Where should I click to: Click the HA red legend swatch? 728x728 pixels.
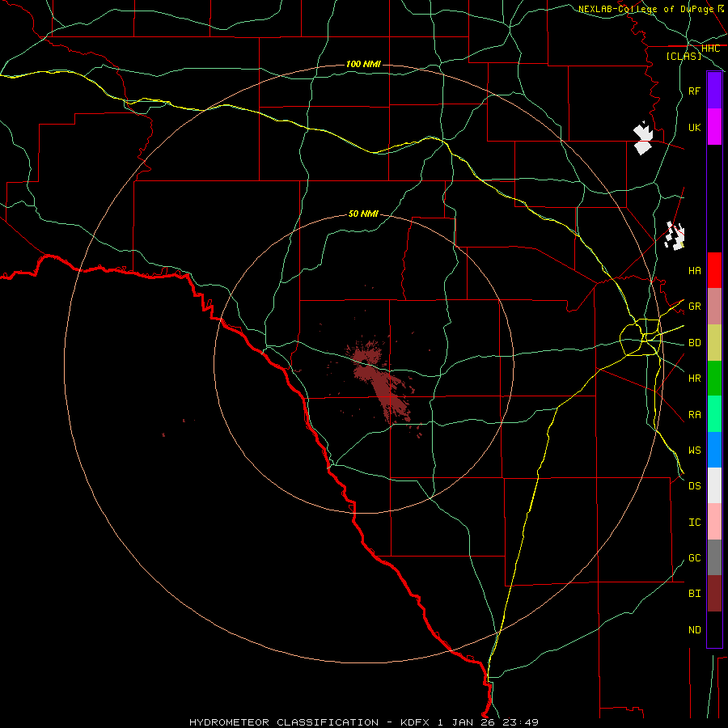coord(714,270)
